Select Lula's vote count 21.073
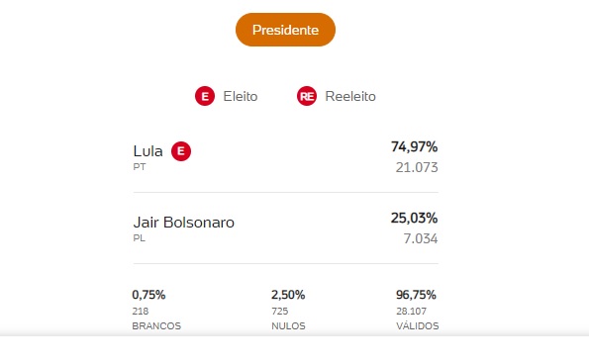The height and width of the screenshot is (364, 589). point(417,167)
